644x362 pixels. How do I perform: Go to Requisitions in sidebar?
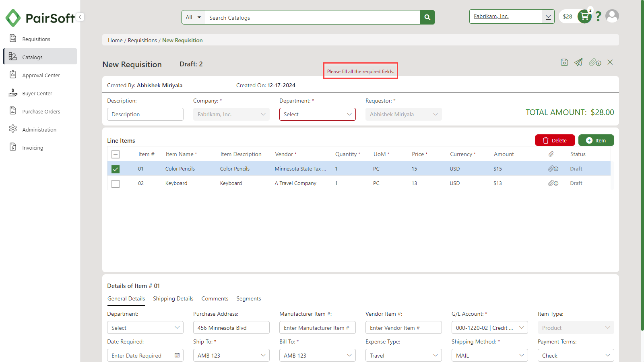40,39
